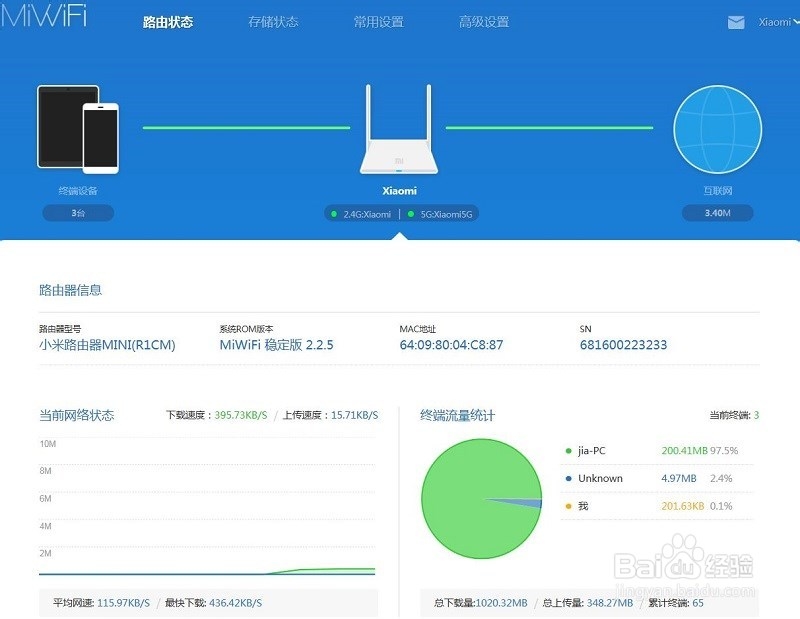Screen dimensions: 800x619
Task: Click the Xiaomi router image
Action: pyautogui.click(x=399, y=130)
